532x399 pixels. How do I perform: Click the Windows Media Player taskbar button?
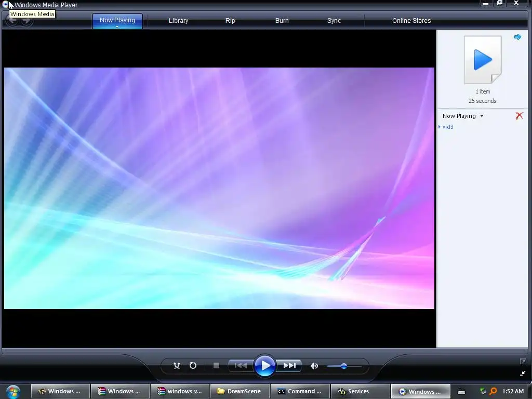pos(421,391)
